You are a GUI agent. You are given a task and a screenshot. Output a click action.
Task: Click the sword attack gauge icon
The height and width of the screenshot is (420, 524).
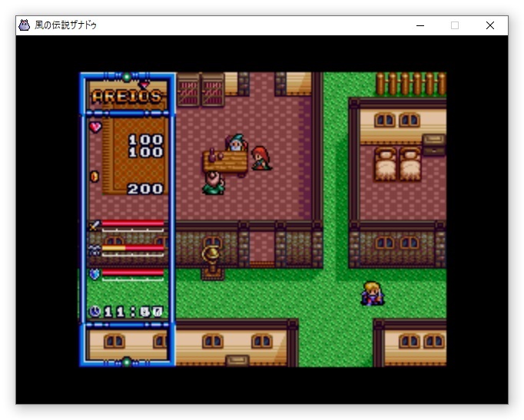(95, 226)
